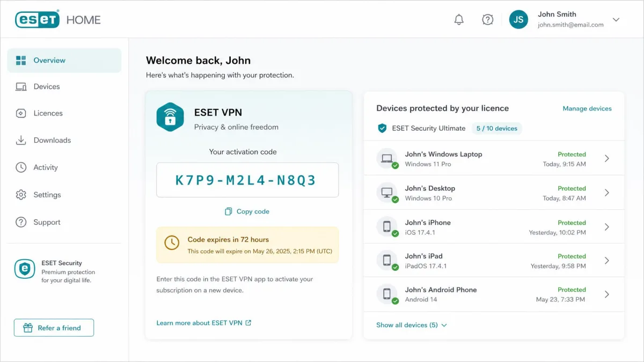Click the Support question icon

click(21, 223)
